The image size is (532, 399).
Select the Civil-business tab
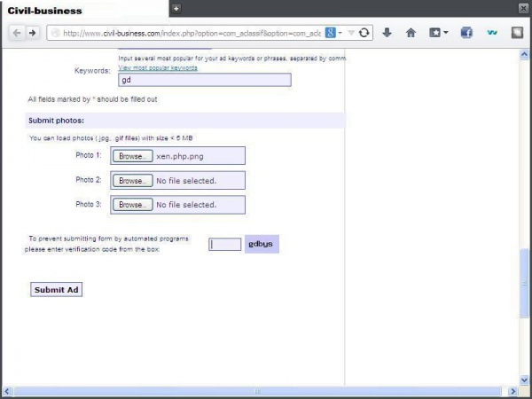click(84, 10)
